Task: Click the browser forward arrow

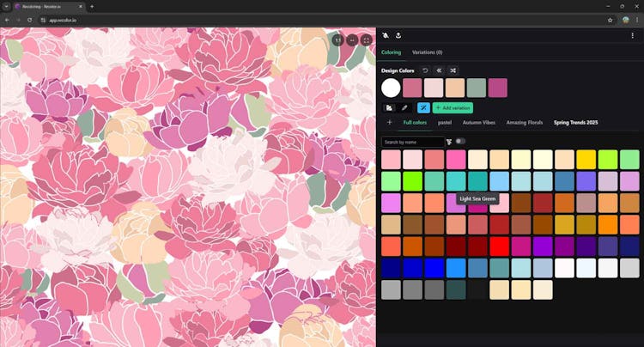Action: 19,20
